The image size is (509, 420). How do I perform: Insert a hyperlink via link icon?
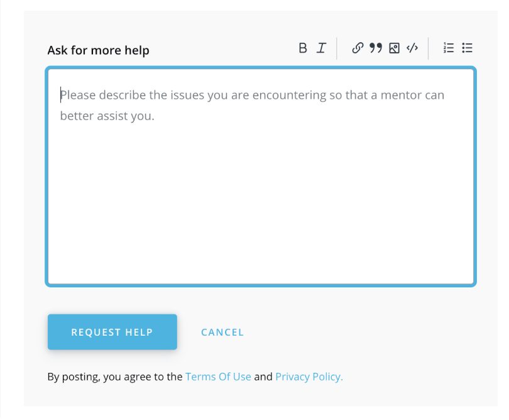(x=358, y=48)
